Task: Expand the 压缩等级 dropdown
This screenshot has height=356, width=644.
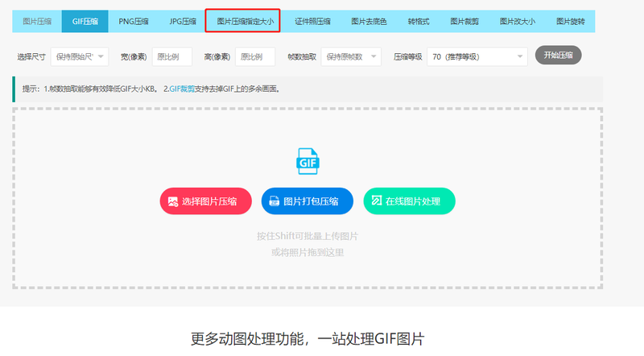Action: pyautogui.click(x=477, y=56)
